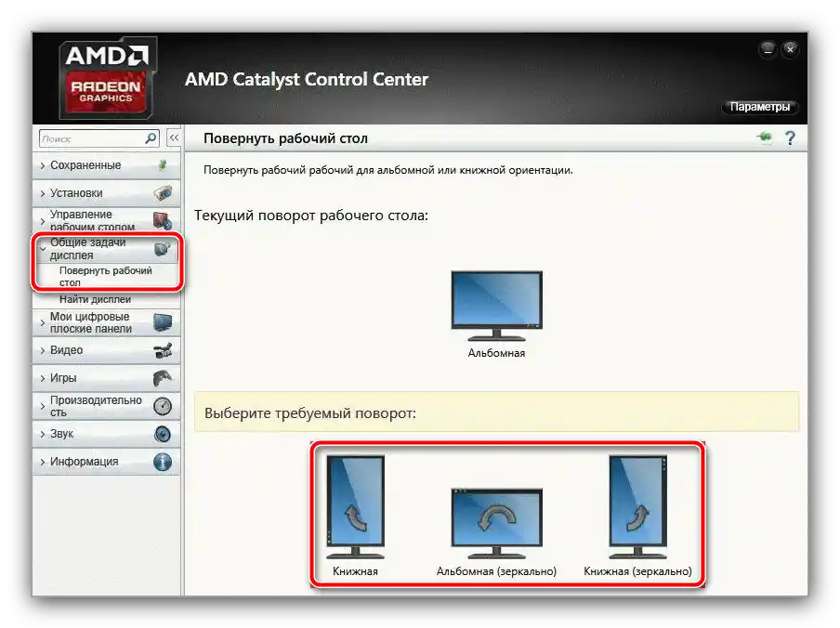Collapse the sidebar with double-chevron button

[x=174, y=138]
